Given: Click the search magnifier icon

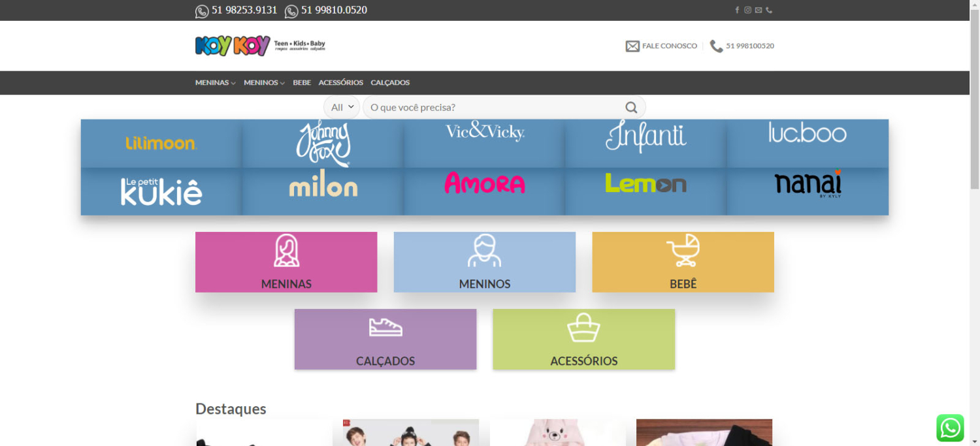Looking at the screenshot, I should click(631, 108).
